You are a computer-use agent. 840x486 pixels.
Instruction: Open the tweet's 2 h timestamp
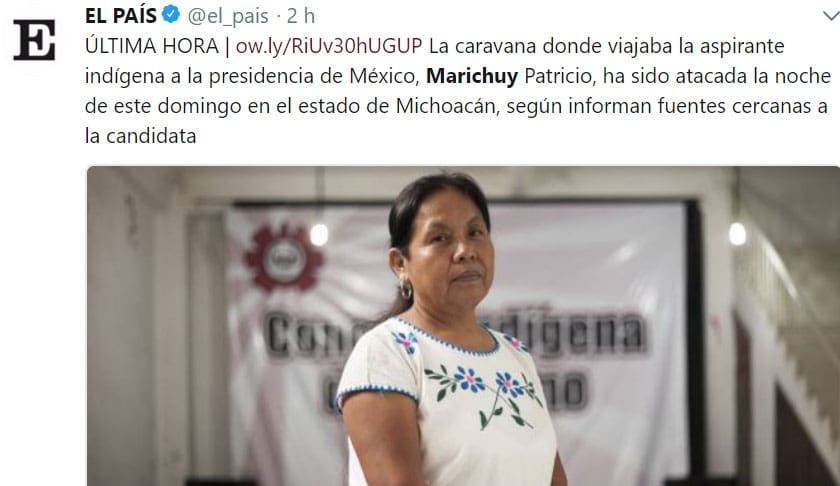coord(301,16)
